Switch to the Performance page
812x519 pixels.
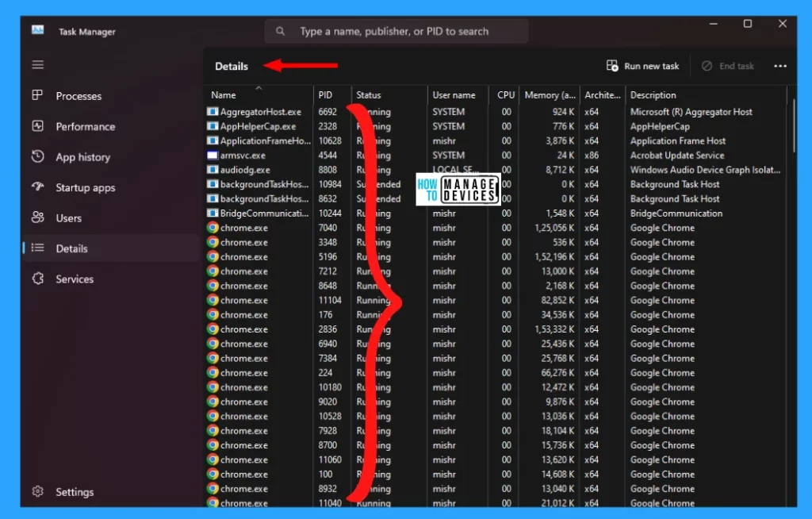(111, 126)
